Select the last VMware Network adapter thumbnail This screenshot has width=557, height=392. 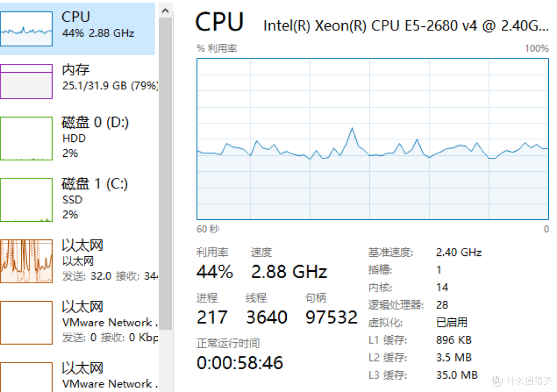click(x=26, y=377)
